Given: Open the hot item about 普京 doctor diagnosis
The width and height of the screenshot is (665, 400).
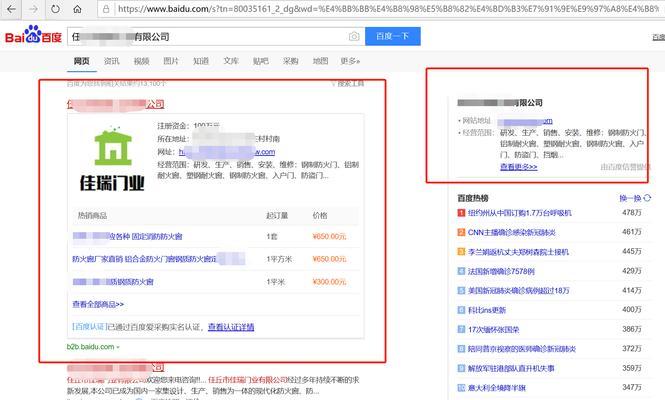Looking at the screenshot, I should [522, 349].
